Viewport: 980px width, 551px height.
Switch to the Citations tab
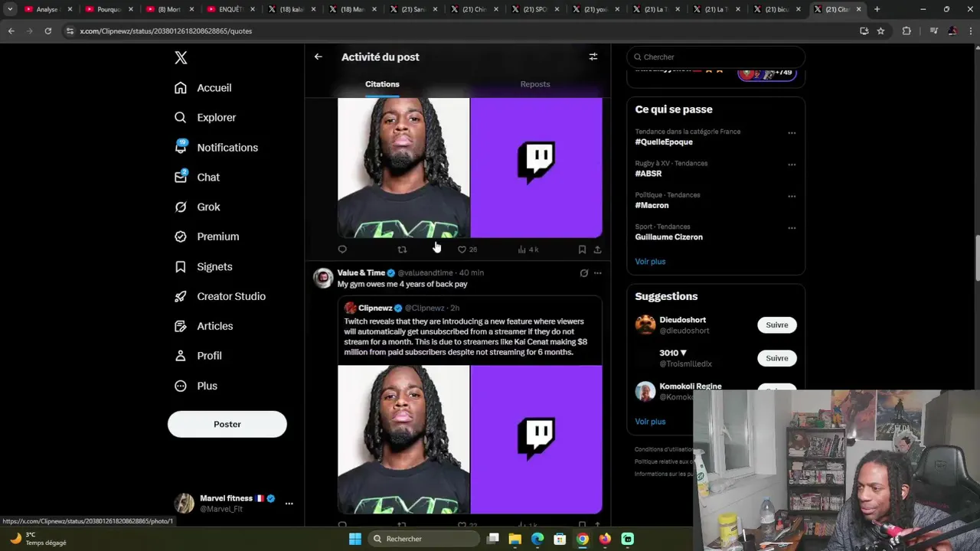pyautogui.click(x=382, y=84)
